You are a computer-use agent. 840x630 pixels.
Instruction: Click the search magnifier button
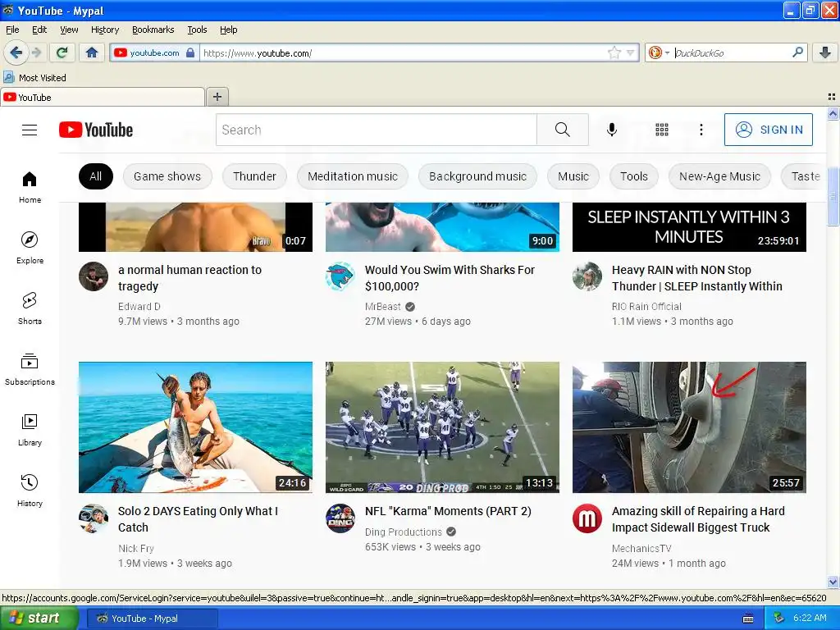click(x=563, y=130)
